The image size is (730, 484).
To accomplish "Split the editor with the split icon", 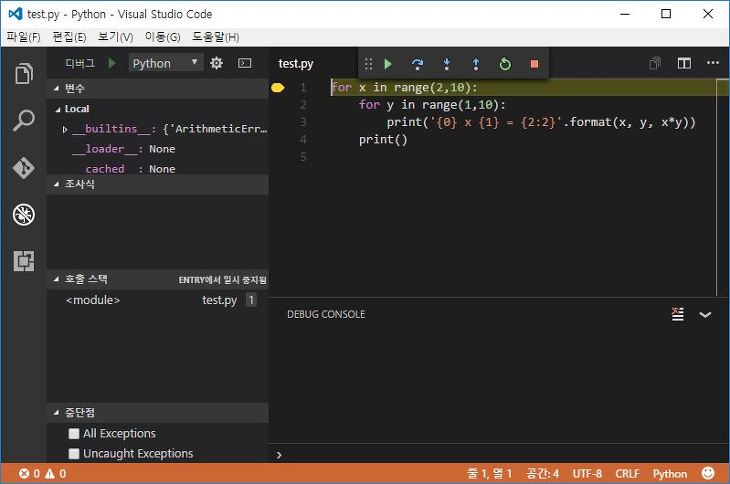I will pyautogui.click(x=684, y=63).
